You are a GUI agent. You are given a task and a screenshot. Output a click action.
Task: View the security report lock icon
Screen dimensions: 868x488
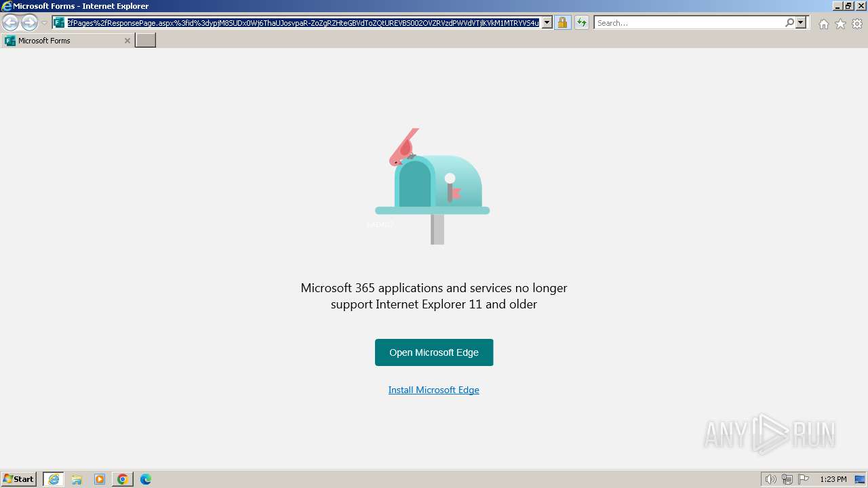click(x=562, y=23)
